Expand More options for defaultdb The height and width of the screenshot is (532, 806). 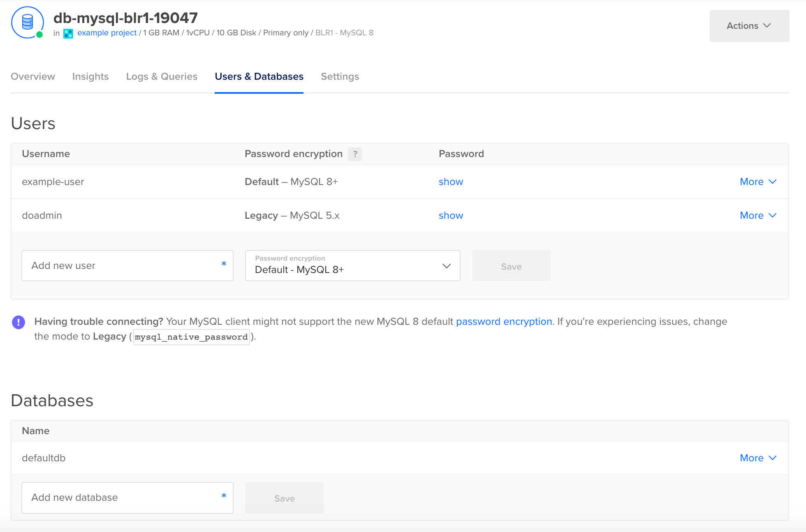tap(758, 458)
